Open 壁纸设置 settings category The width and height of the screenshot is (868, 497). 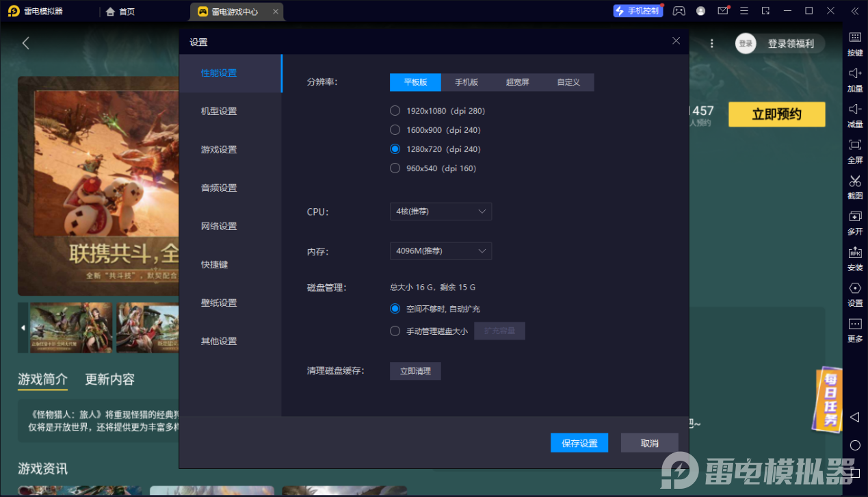tap(231, 303)
